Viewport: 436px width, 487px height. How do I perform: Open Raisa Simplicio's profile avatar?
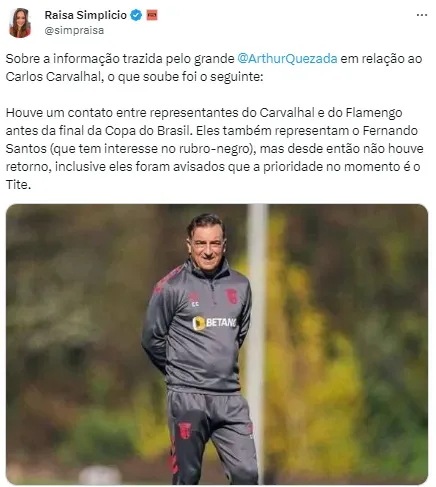tap(20, 23)
